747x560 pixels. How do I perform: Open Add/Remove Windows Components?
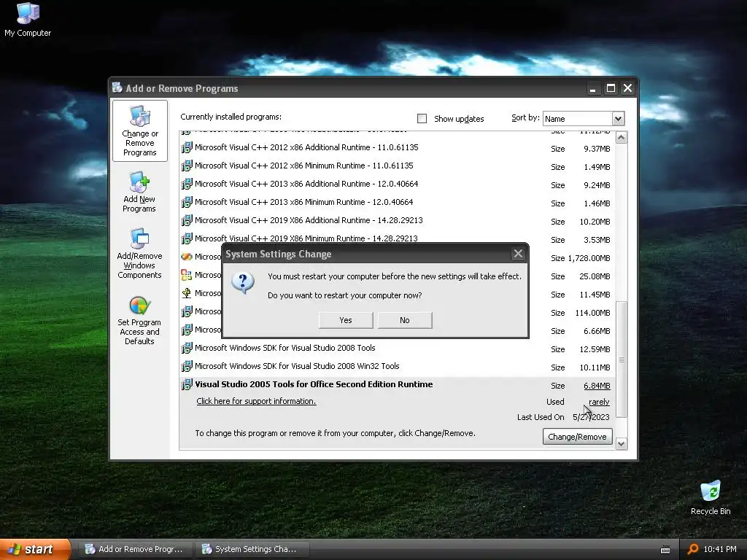(x=139, y=253)
